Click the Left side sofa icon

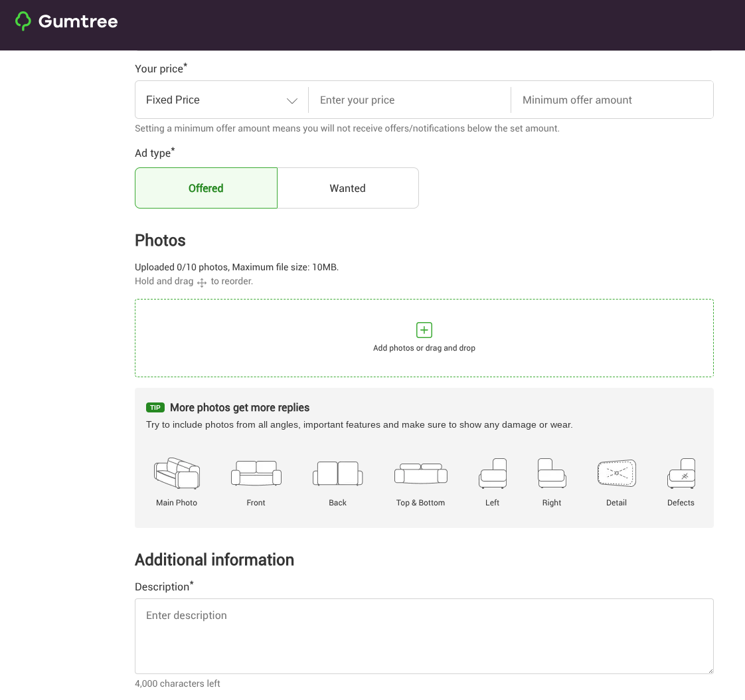pos(493,474)
